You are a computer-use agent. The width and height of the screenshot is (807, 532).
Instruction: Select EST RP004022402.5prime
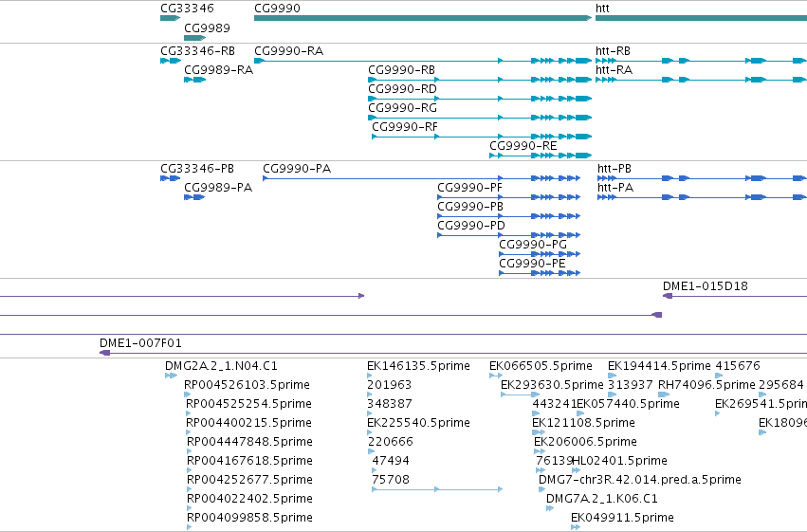[249, 500]
